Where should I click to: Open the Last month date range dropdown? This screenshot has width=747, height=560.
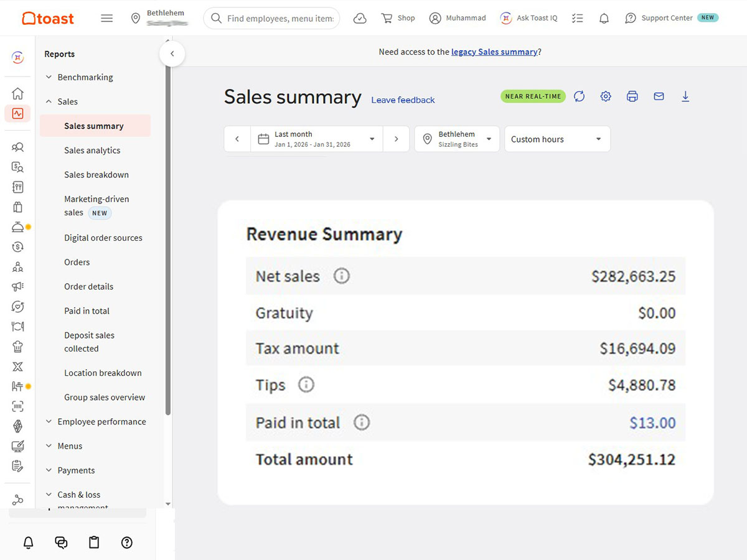(x=317, y=139)
